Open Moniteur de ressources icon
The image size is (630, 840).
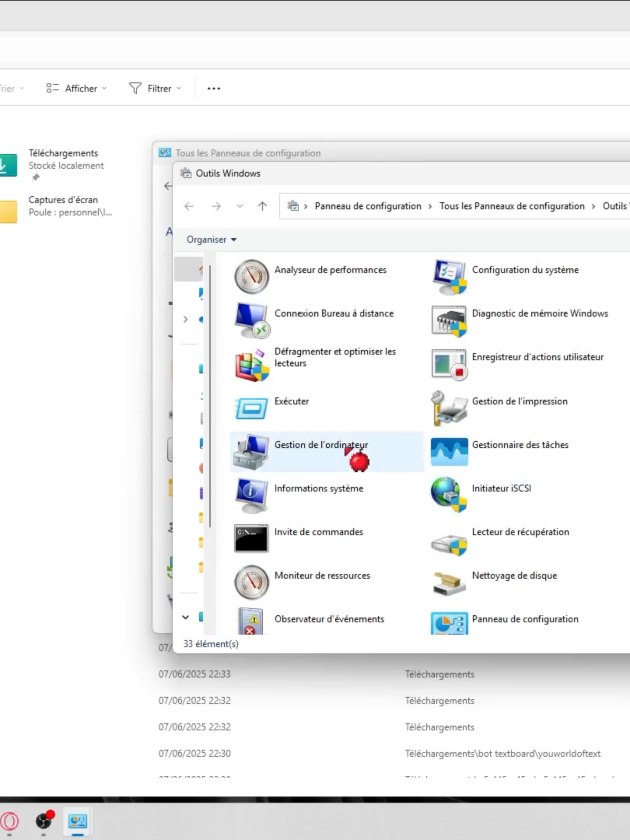click(251, 582)
